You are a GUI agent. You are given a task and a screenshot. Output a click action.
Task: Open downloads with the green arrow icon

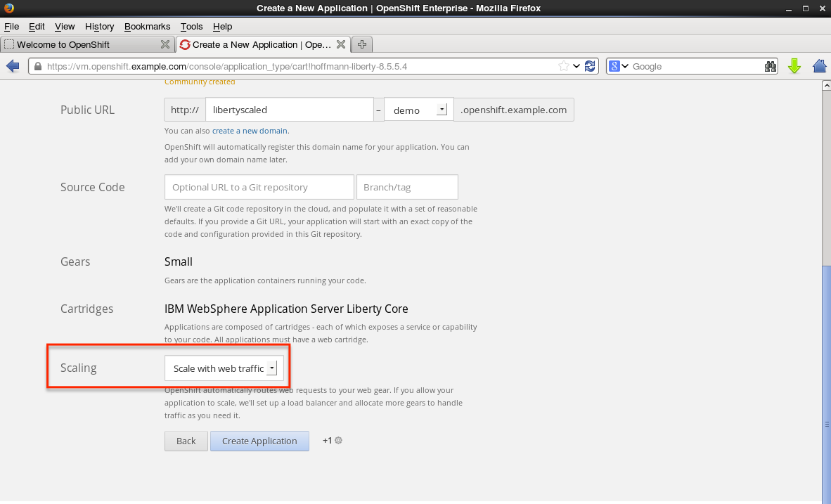coord(794,66)
